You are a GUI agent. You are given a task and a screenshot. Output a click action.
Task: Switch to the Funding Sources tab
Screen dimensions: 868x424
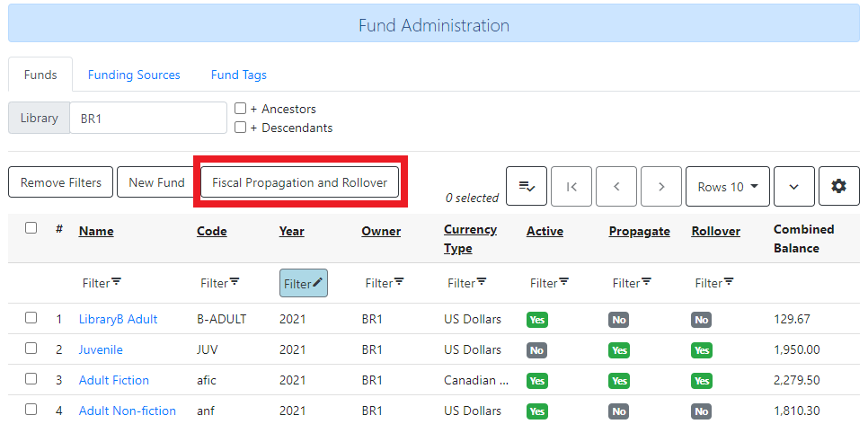(x=134, y=75)
